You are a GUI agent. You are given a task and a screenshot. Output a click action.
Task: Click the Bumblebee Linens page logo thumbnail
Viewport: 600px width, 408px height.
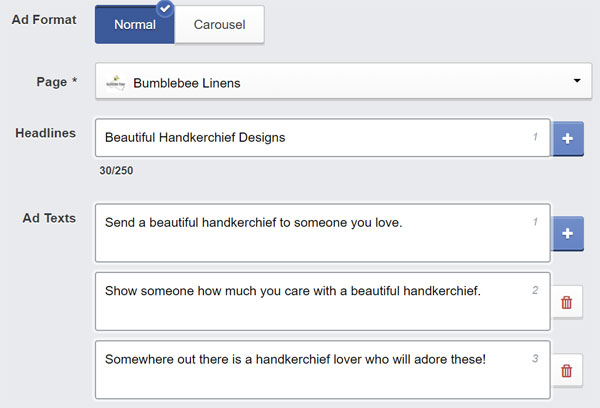[x=116, y=82]
